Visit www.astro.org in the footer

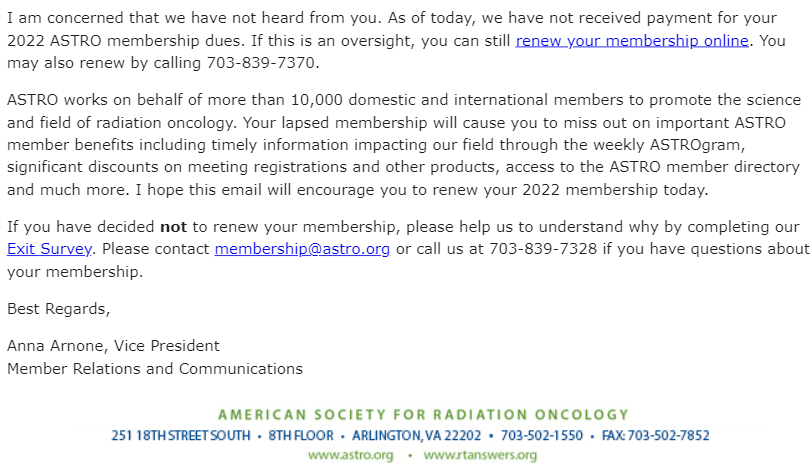(350, 455)
